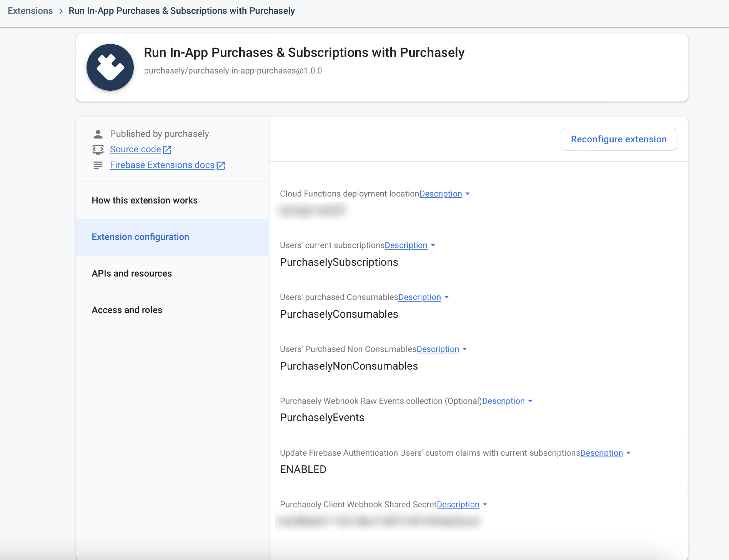Click the Users' current subscriptions label
Image resolution: width=729 pixels, height=560 pixels.
pyautogui.click(x=332, y=245)
